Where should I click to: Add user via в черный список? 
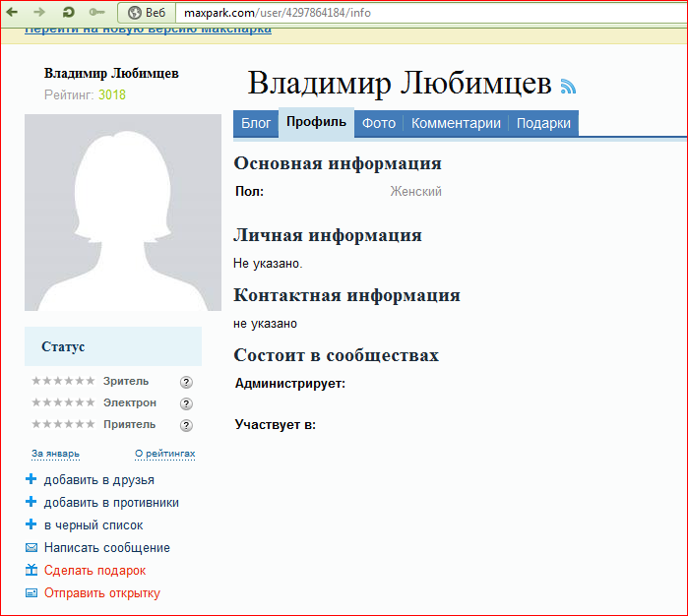point(94,525)
